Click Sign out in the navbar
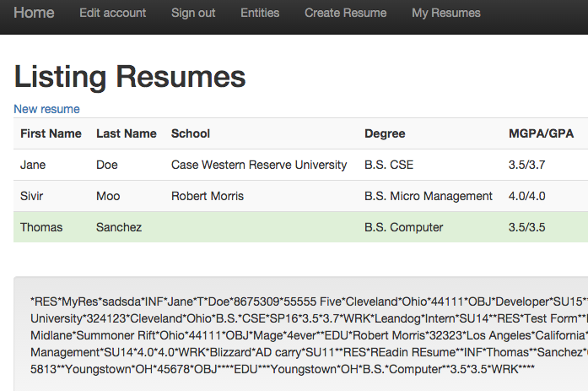Image resolution: width=588 pixels, height=391 pixels. tap(193, 13)
